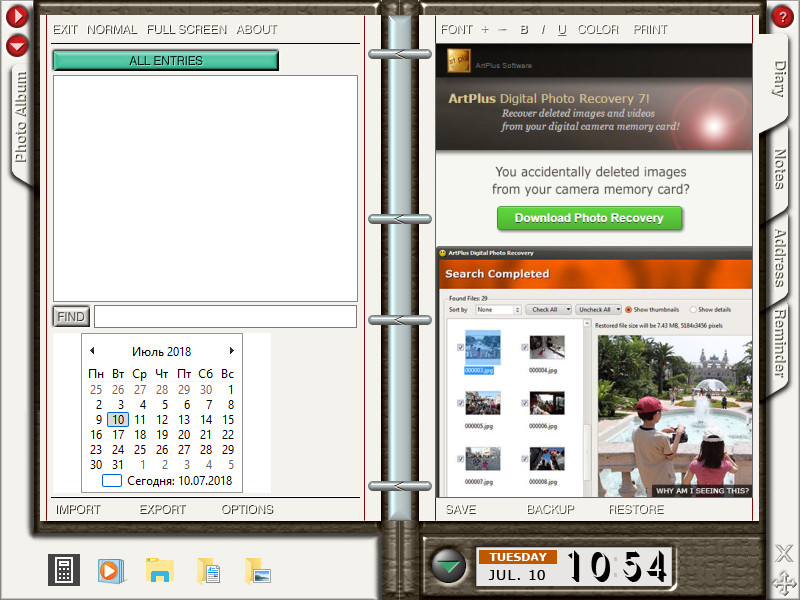Click the ArtPlus logo in the ad banner
800x600 pixels.
tap(459, 61)
